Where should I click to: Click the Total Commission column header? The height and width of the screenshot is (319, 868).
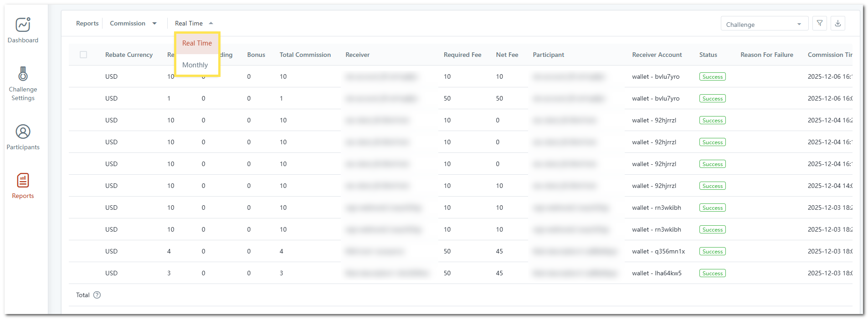pos(305,55)
